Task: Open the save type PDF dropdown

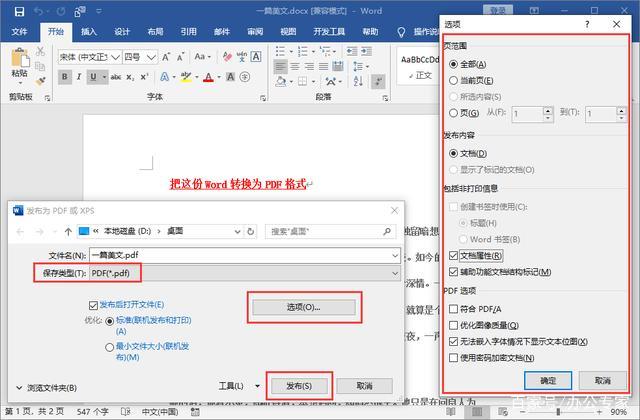Action: (395, 273)
